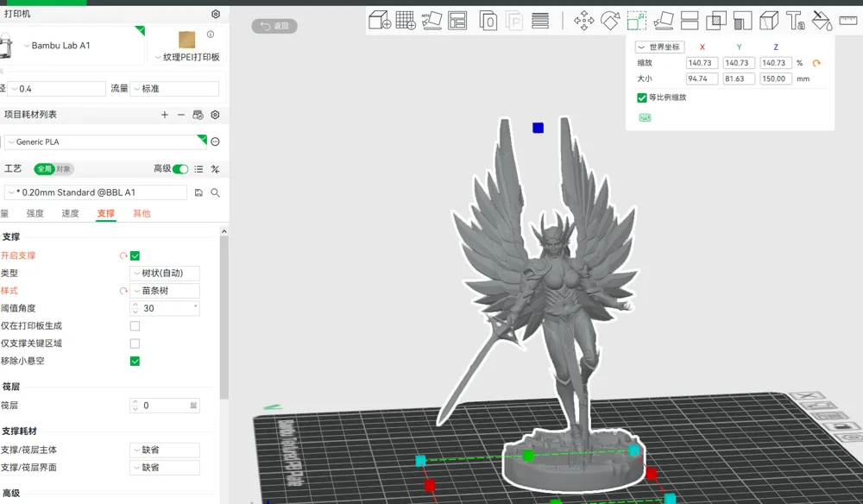Screen dimensions: 863x504
Task: Click the Z size 150.00 field
Action: tap(776, 79)
